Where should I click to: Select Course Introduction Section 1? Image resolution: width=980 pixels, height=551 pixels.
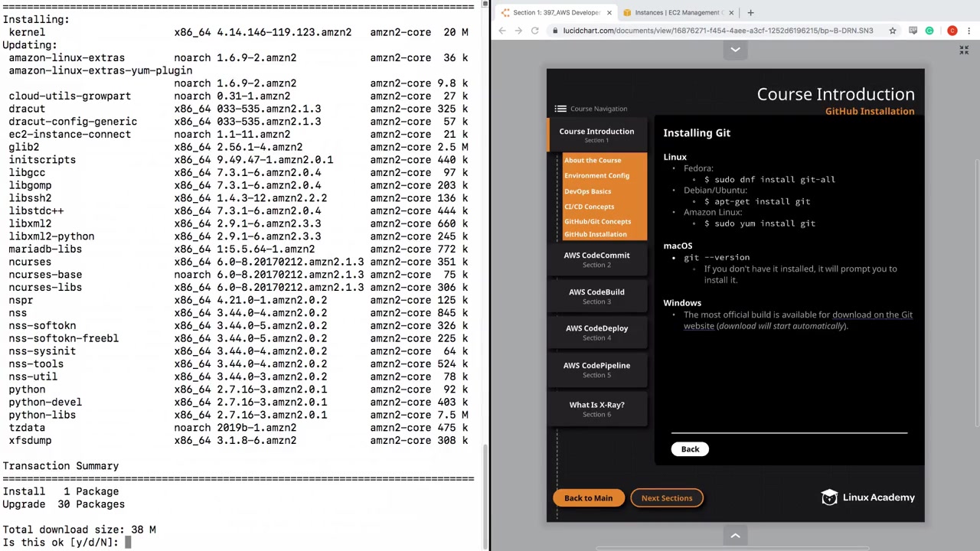click(x=596, y=135)
